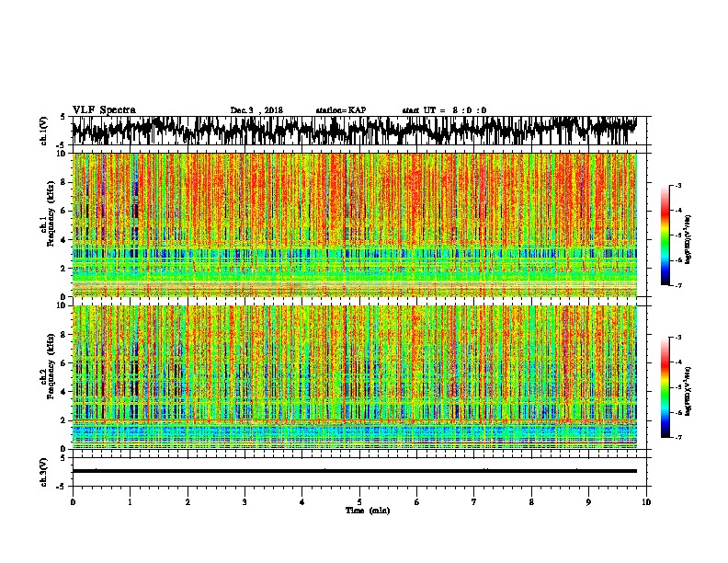Click the time axis end label "10"
728x563 pixels.
(x=646, y=502)
